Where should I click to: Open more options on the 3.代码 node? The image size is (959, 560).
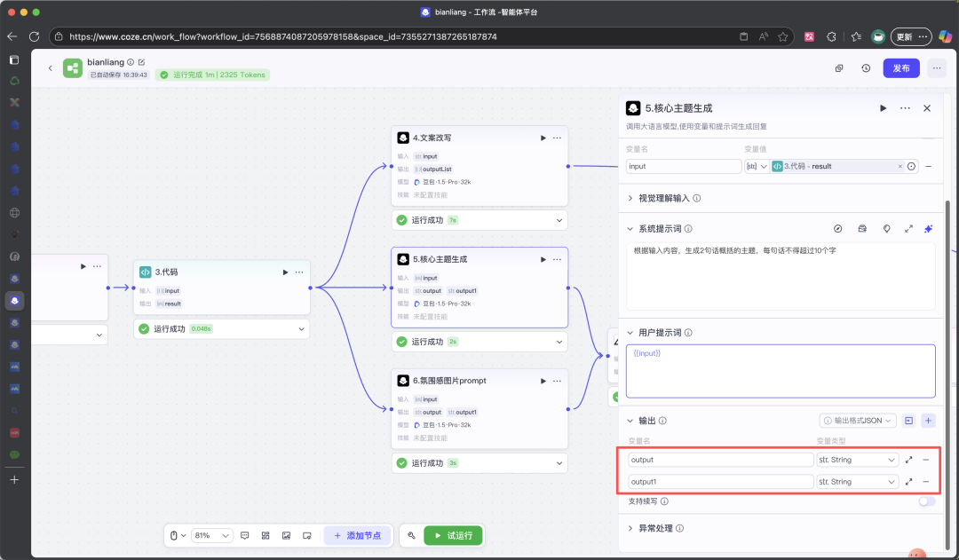coord(299,272)
